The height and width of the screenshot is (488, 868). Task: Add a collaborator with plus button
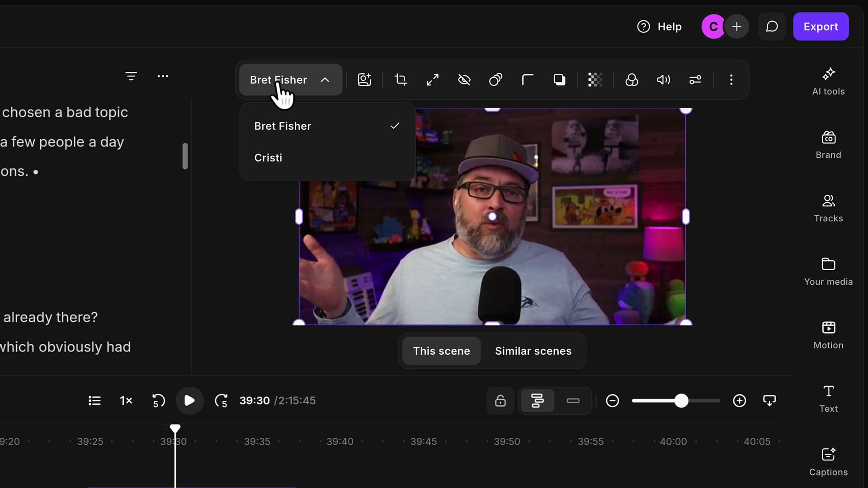click(x=737, y=27)
